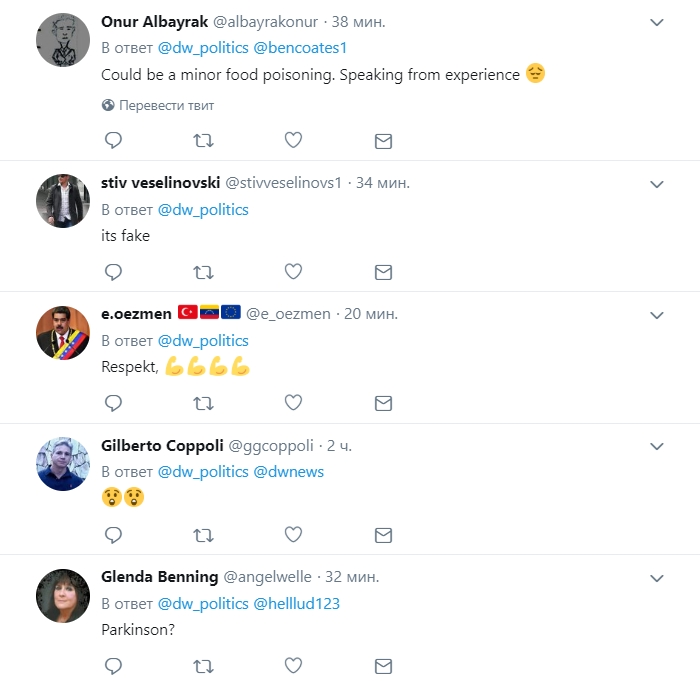
Task: Open dropdown arrow on Glenda Benning's tweet
Action: point(657,578)
